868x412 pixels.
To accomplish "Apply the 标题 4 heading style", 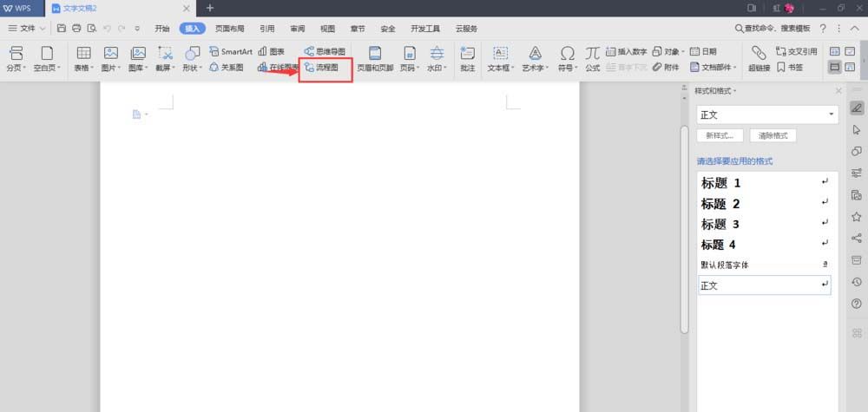I will (x=765, y=245).
